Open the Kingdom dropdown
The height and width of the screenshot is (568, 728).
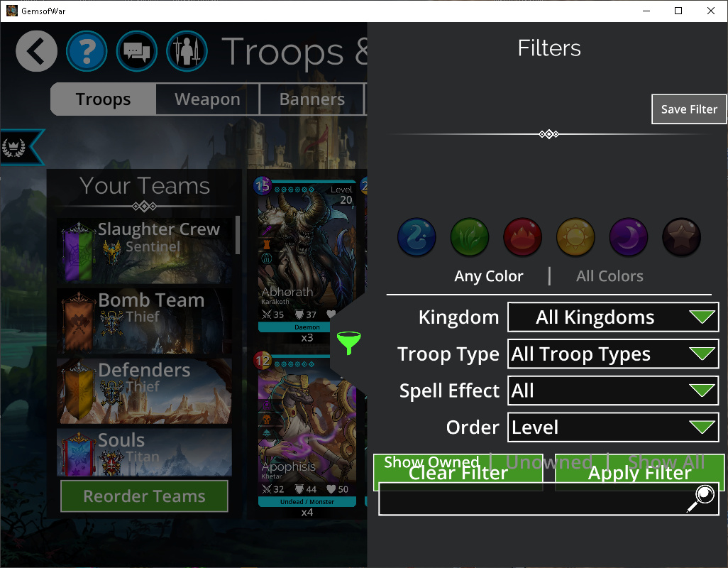pyautogui.click(x=613, y=317)
